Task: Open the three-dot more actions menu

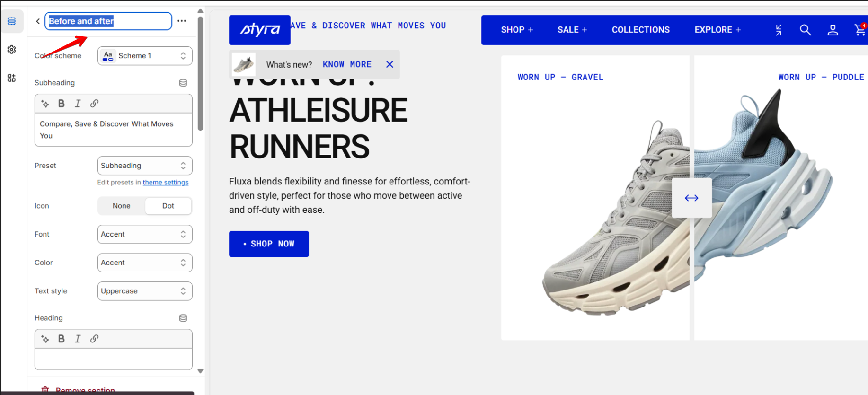Action: point(182,21)
